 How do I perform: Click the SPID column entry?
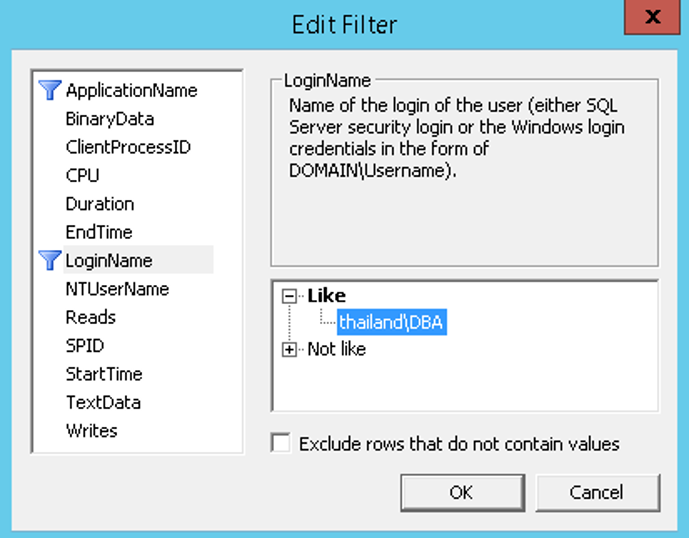(x=85, y=346)
